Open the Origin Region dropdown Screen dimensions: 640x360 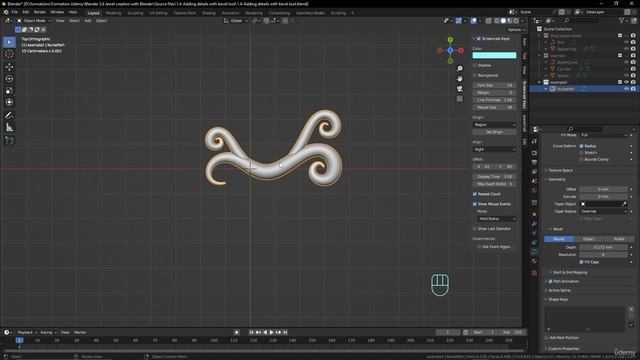494,124
